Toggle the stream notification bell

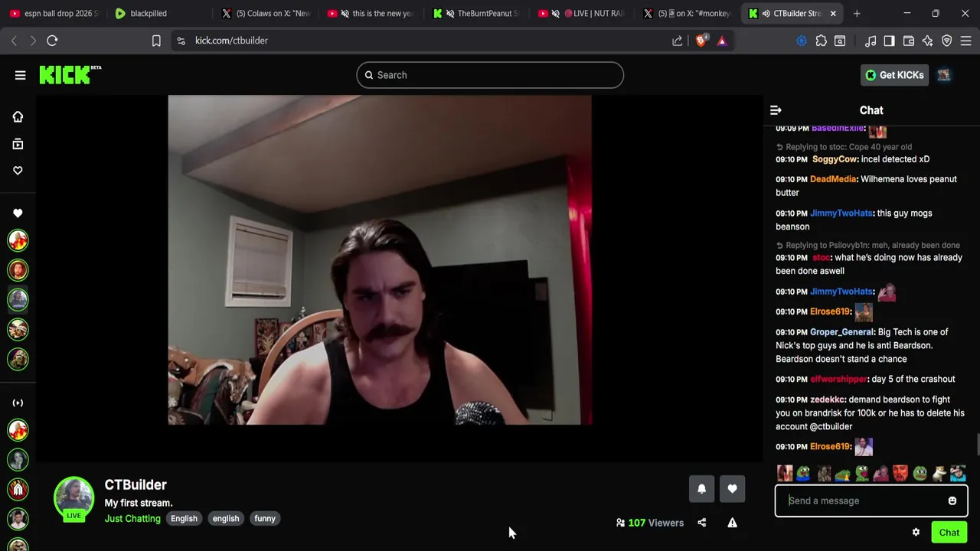(x=701, y=489)
